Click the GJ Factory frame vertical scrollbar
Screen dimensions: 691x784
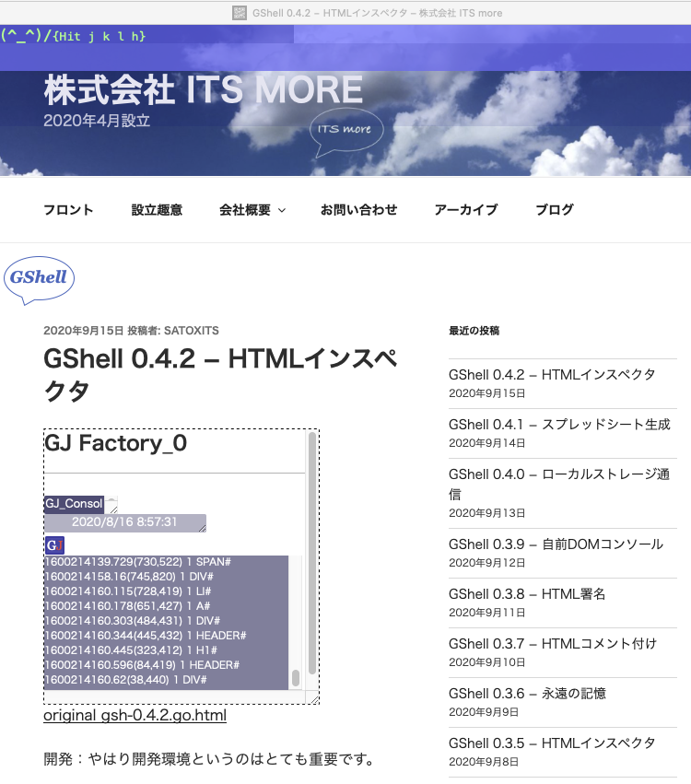pyautogui.click(x=312, y=553)
